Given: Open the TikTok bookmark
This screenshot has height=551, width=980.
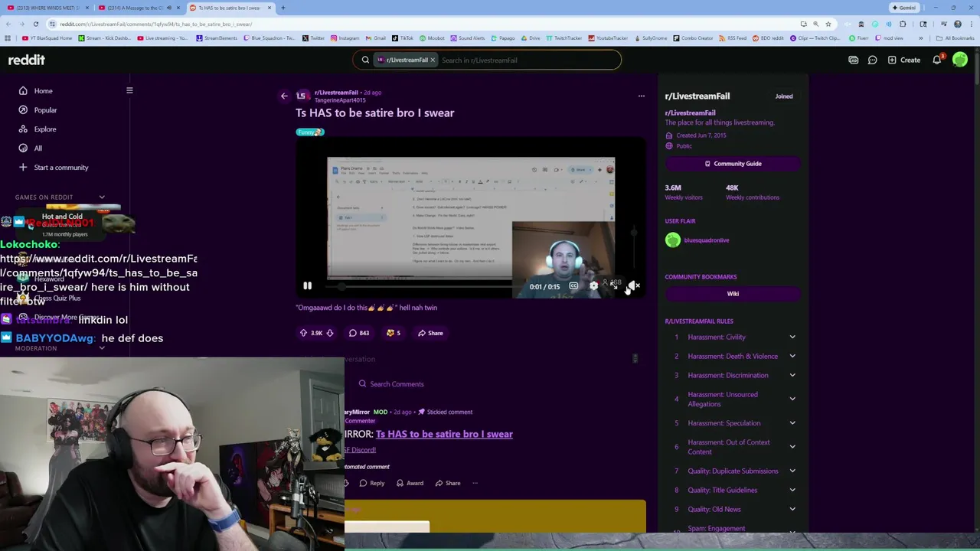Looking at the screenshot, I should tap(403, 37).
